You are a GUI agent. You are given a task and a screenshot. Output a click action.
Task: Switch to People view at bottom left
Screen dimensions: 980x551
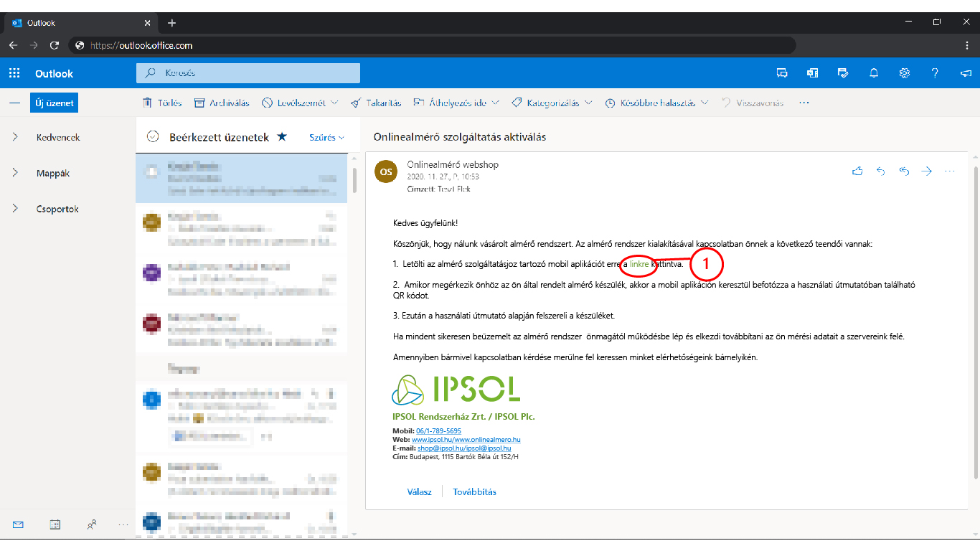[92, 524]
